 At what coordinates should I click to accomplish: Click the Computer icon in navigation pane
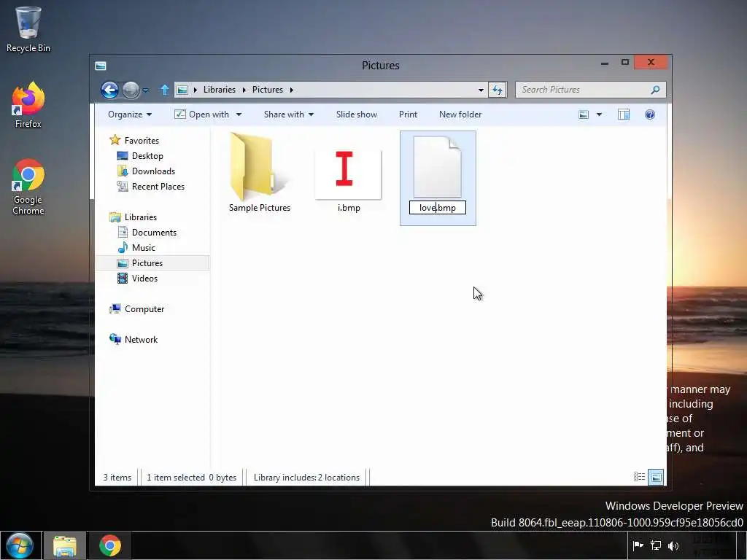[x=115, y=308]
